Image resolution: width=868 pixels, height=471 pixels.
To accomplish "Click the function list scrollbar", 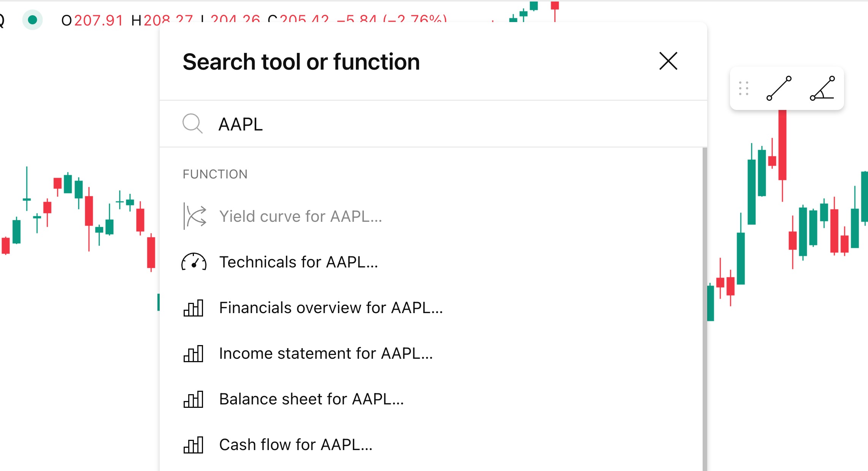I will point(705,309).
